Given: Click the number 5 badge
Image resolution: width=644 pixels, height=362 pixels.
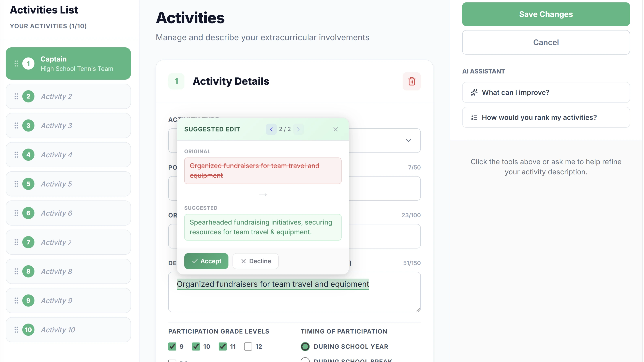Looking at the screenshot, I should 28,184.
